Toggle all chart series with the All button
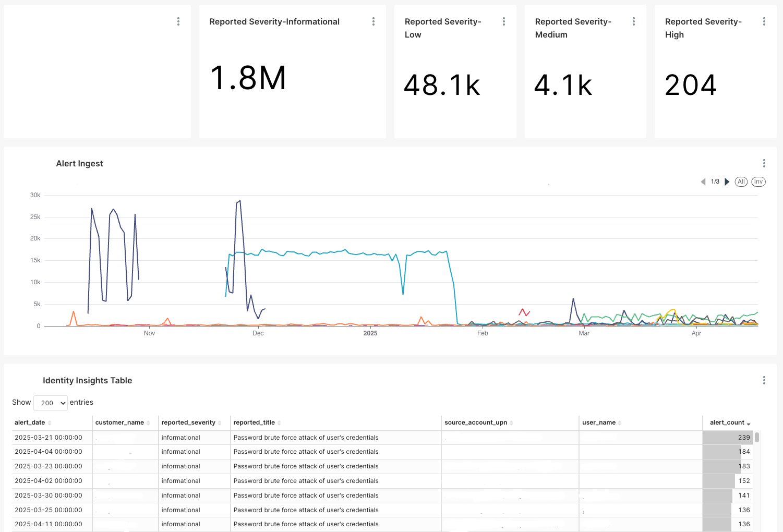 [741, 182]
